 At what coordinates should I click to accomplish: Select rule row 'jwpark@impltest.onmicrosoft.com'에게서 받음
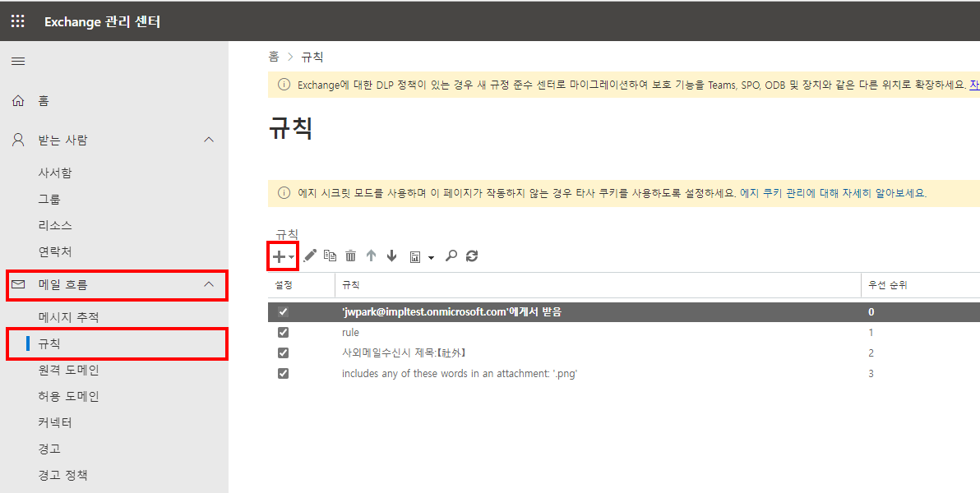(624, 311)
